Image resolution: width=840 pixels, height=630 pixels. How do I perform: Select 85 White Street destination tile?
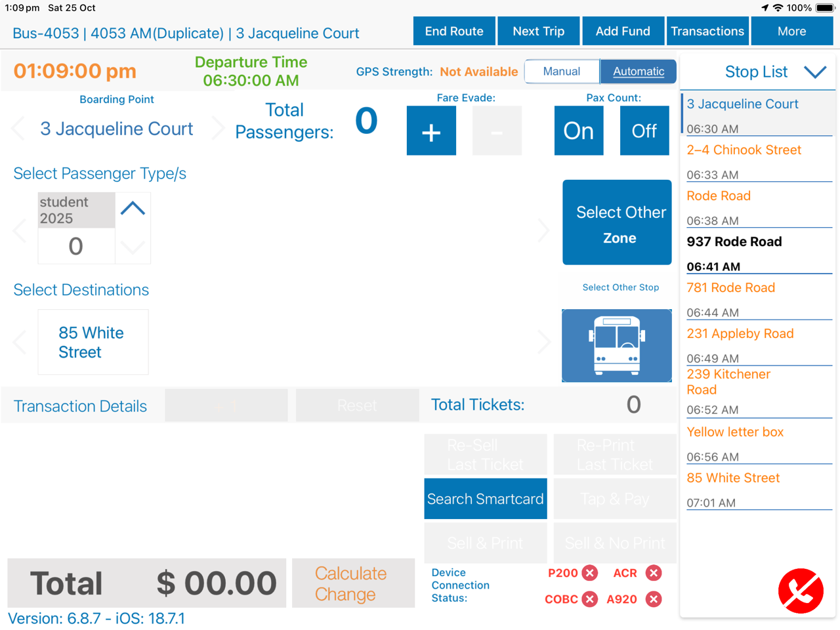(x=93, y=342)
